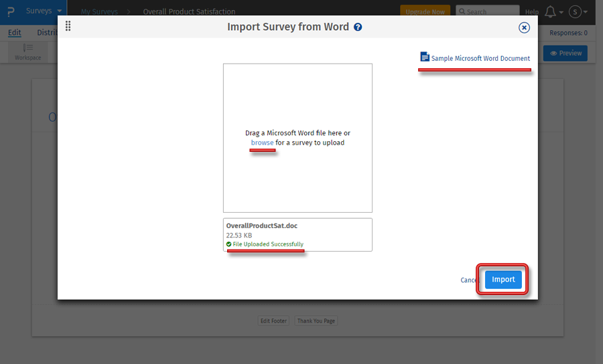Click the file drop zone area

[x=297, y=138]
